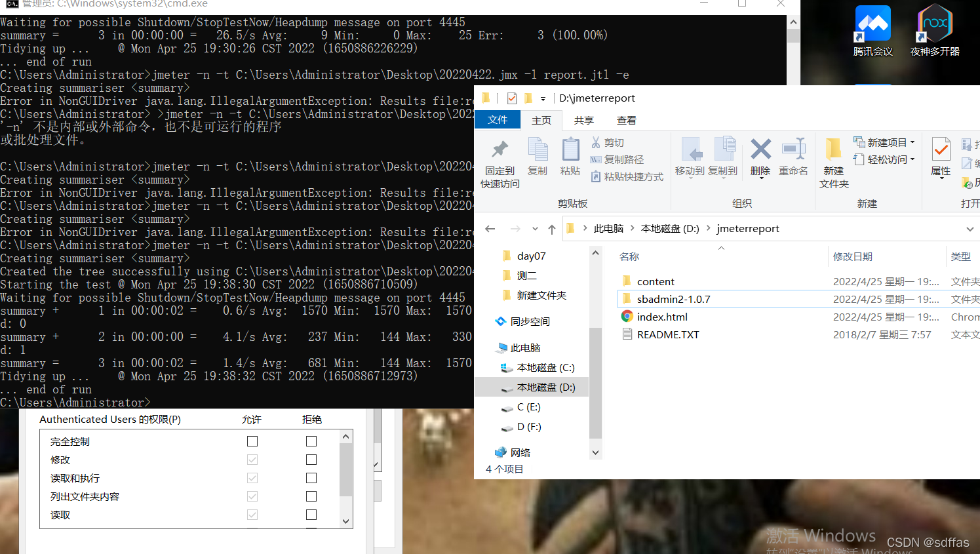Screen dimensions: 980x554
Task: Check Deny for Modify permission
Action: pyautogui.click(x=311, y=460)
